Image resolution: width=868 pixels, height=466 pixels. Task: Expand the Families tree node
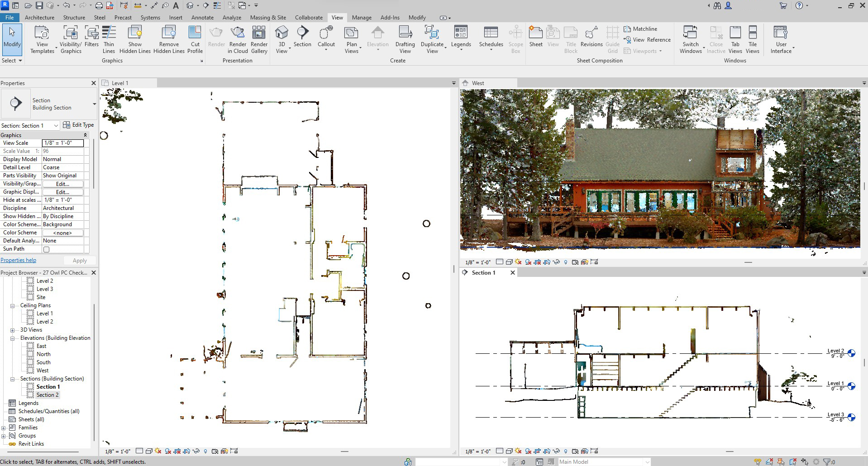tap(4, 428)
